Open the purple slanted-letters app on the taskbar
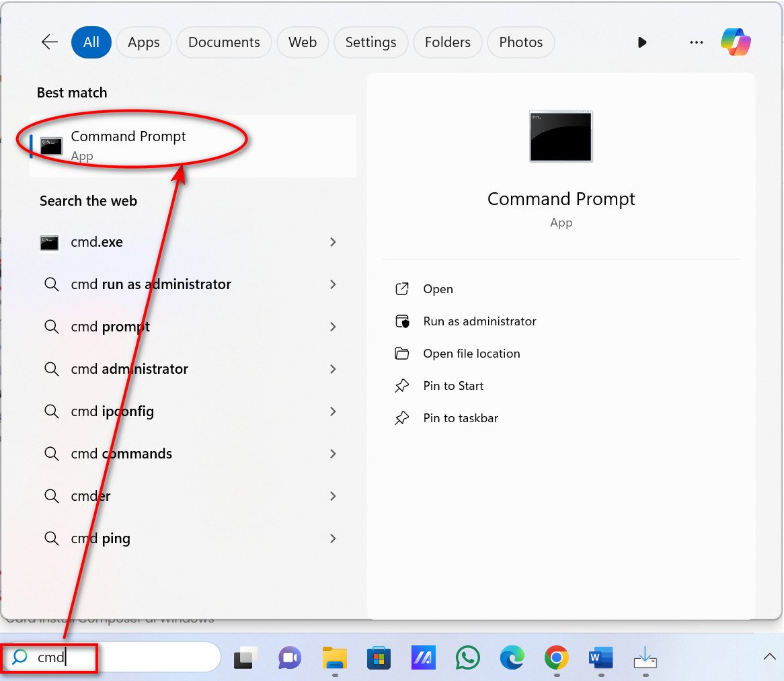Viewport: 784px width, 681px height. [x=423, y=658]
